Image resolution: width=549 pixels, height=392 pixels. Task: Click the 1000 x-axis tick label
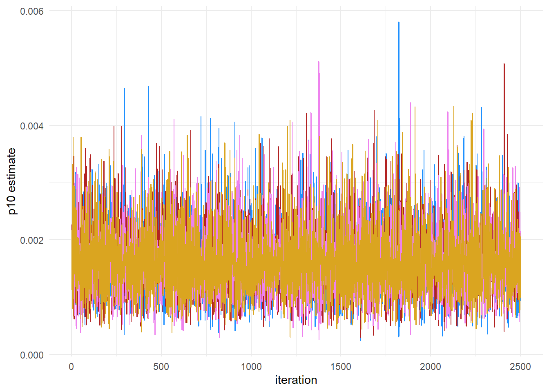[251, 367]
